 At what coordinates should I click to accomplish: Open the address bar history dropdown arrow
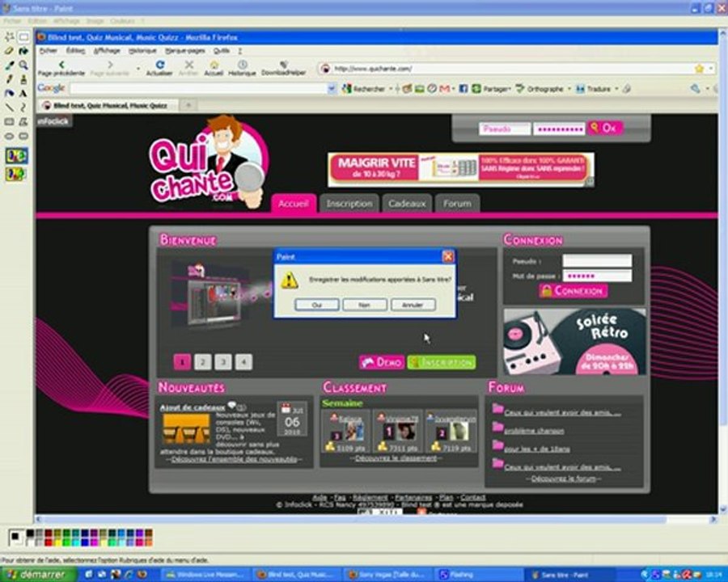coord(711,69)
